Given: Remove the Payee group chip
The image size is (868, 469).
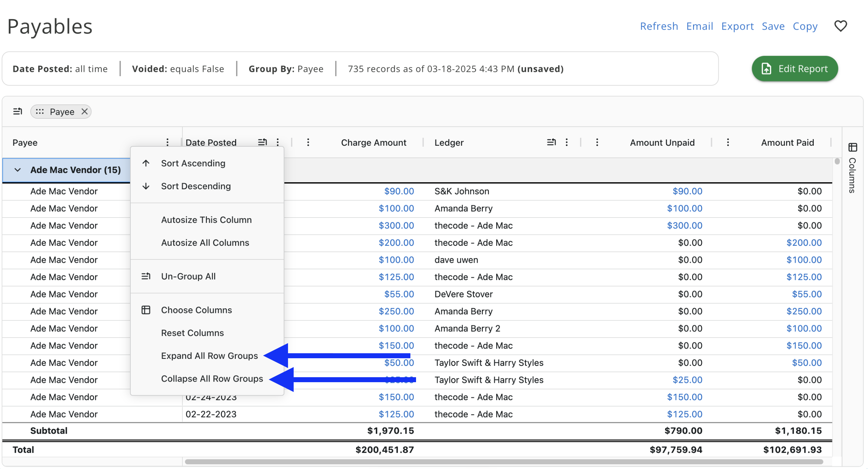Looking at the screenshot, I should click(x=84, y=111).
